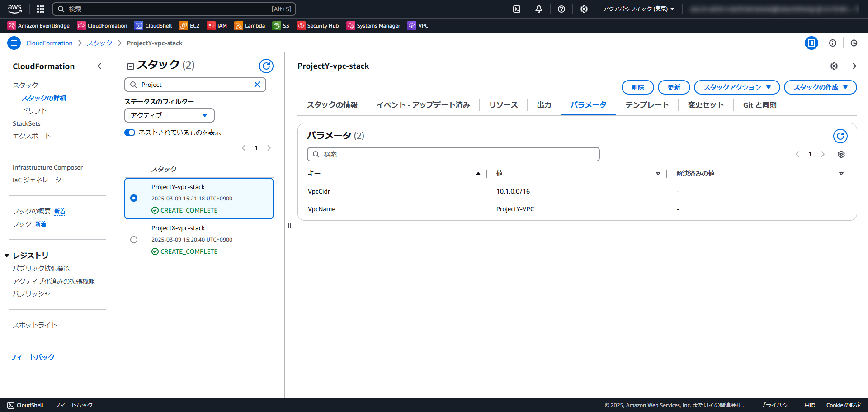Open EC2 favorites shortcut
The width and height of the screenshot is (868, 412).
[189, 26]
